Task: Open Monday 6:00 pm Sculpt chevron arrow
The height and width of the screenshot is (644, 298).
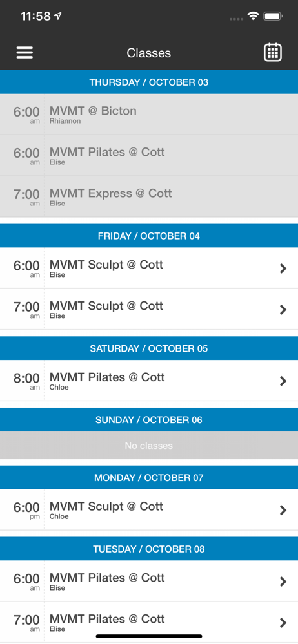Action: (x=283, y=509)
